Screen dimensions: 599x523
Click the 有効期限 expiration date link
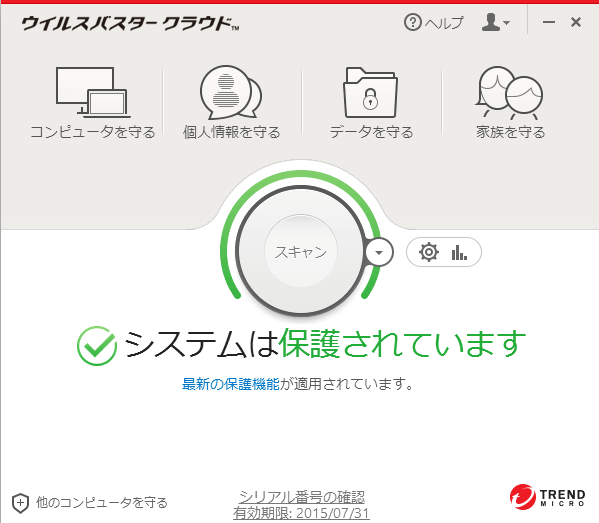(x=301, y=513)
